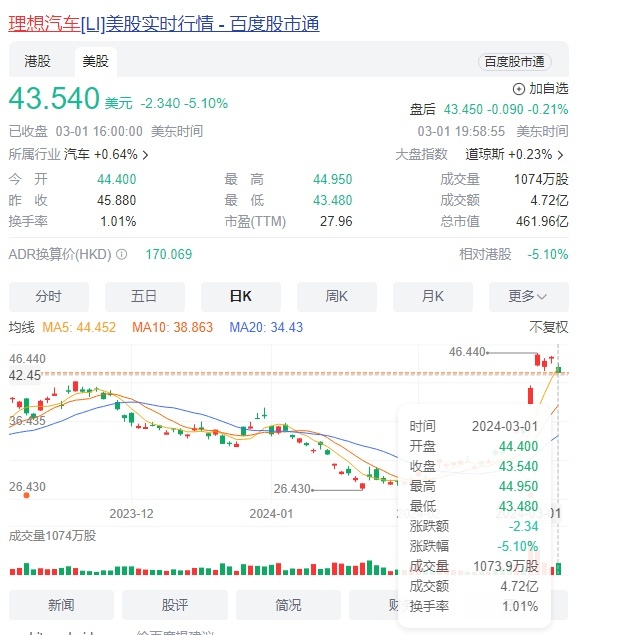Switch chart to 五日 view
Screen dimensions: 632x635
145,296
